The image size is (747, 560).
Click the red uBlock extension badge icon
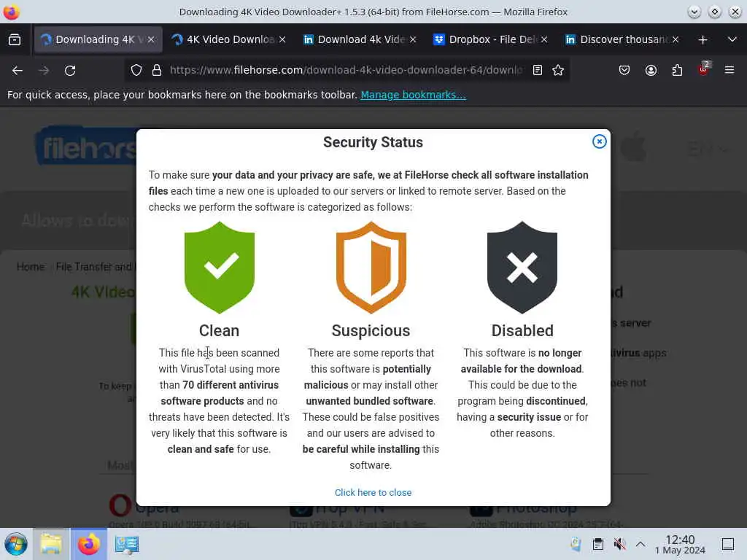pyautogui.click(x=703, y=69)
